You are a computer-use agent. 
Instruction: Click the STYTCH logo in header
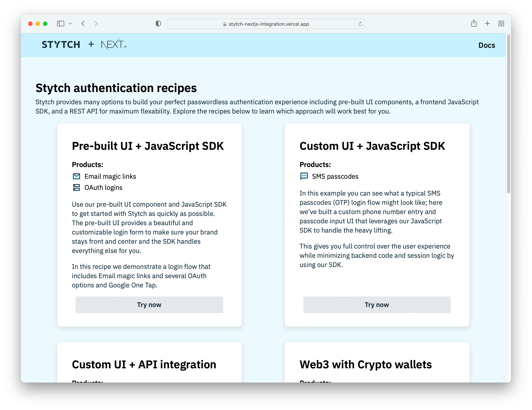pyautogui.click(x=61, y=45)
